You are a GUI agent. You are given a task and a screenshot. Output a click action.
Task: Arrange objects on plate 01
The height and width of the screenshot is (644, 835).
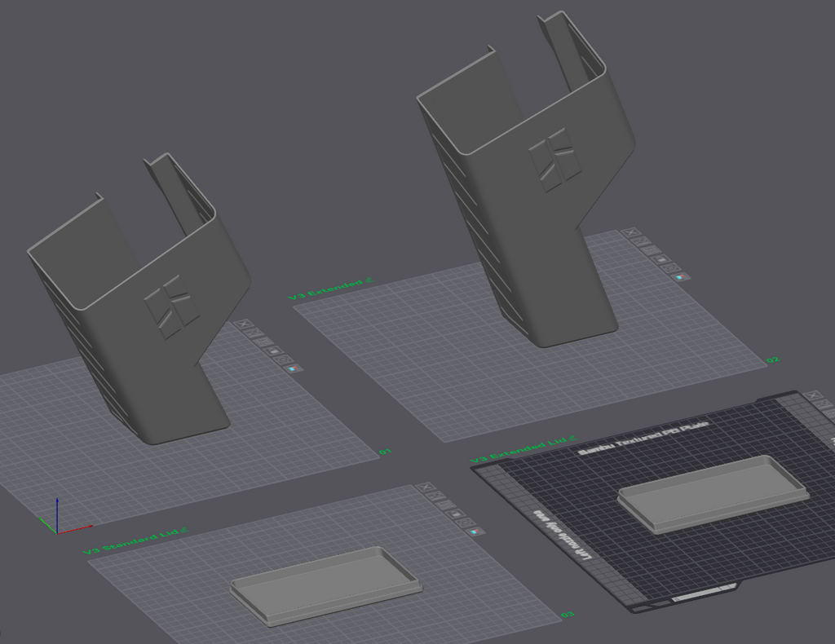[265, 342]
